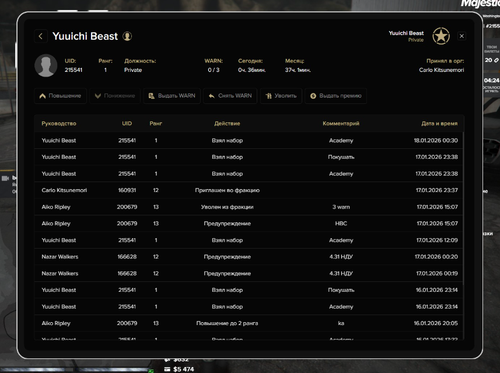Select Carlo Kitsunemori row in the log
The width and height of the screenshot is (500, 373).
pyautogui.click(x=249, y=190)
